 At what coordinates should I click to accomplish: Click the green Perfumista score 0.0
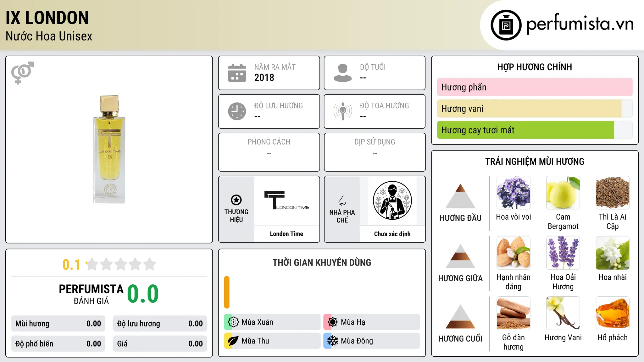point(143,294)
